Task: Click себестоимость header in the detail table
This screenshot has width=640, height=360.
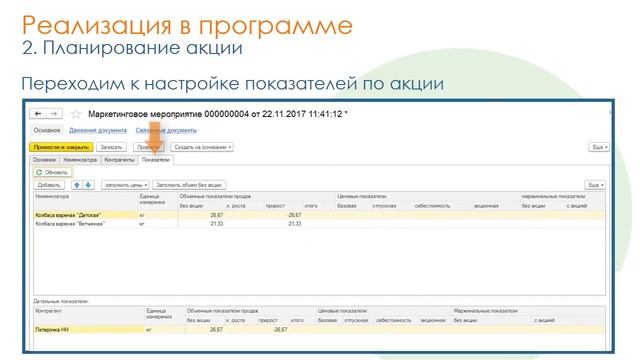Action: (x=393, y=320)
